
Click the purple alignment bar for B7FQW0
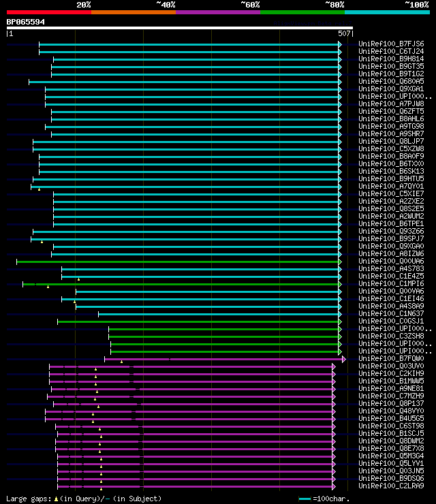(223, 360)
